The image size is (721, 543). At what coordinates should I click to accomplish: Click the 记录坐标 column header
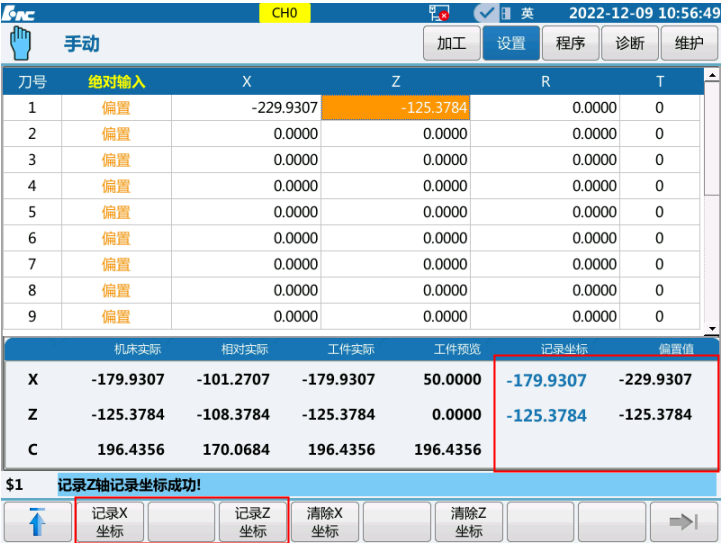(564, 349)
